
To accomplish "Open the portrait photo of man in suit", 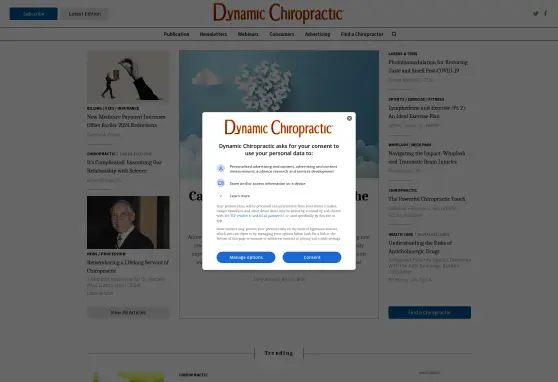I will (128, 222).
